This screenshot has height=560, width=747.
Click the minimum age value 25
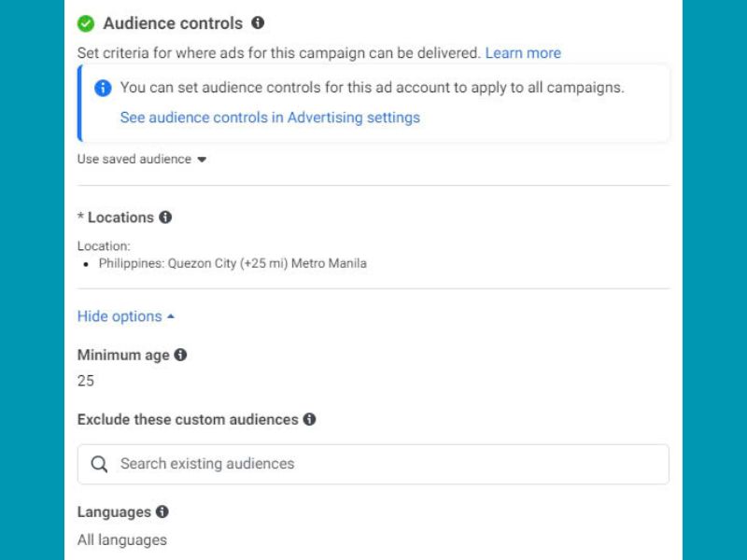(x=86, y=381)
